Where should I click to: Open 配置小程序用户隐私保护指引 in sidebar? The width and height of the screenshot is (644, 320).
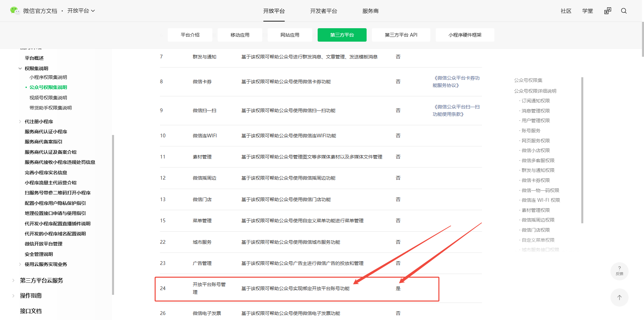[x=55, y=203]
